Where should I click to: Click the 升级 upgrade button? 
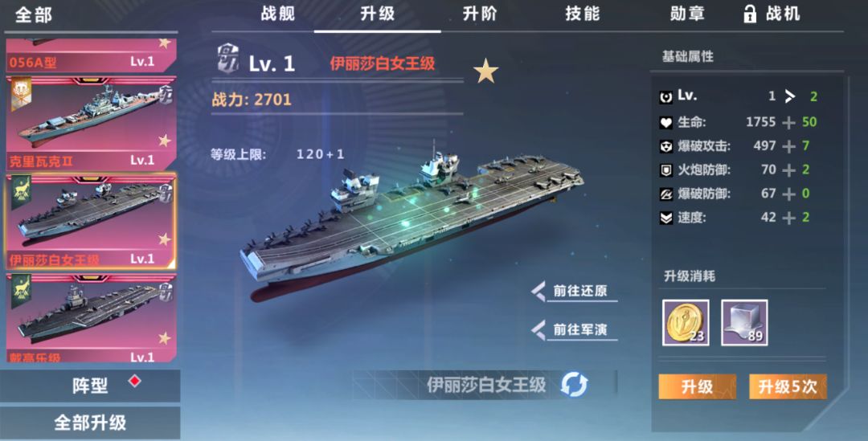point(697,386)
